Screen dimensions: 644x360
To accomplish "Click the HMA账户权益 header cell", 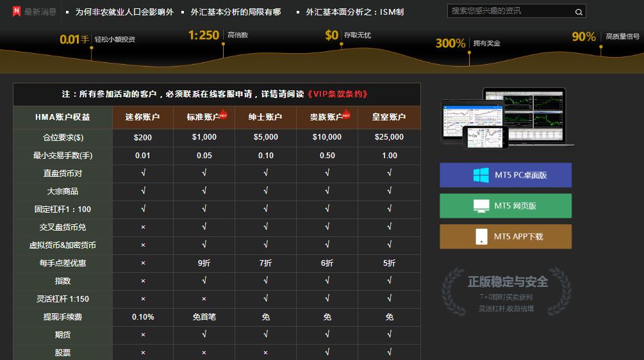I will pos(63,117).
